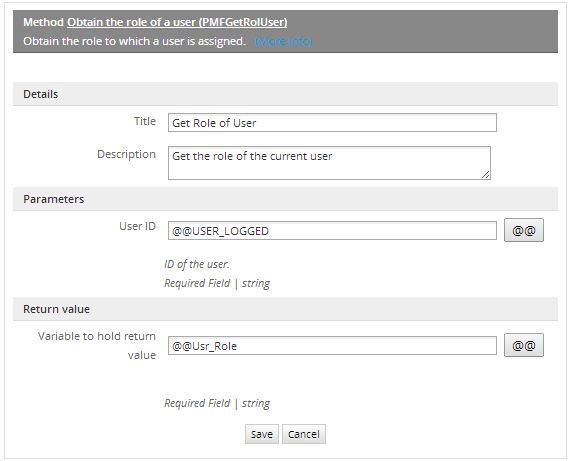
Task: Focus the User ID field containing @@USER_LOGGED
Action: pos(332,230)
